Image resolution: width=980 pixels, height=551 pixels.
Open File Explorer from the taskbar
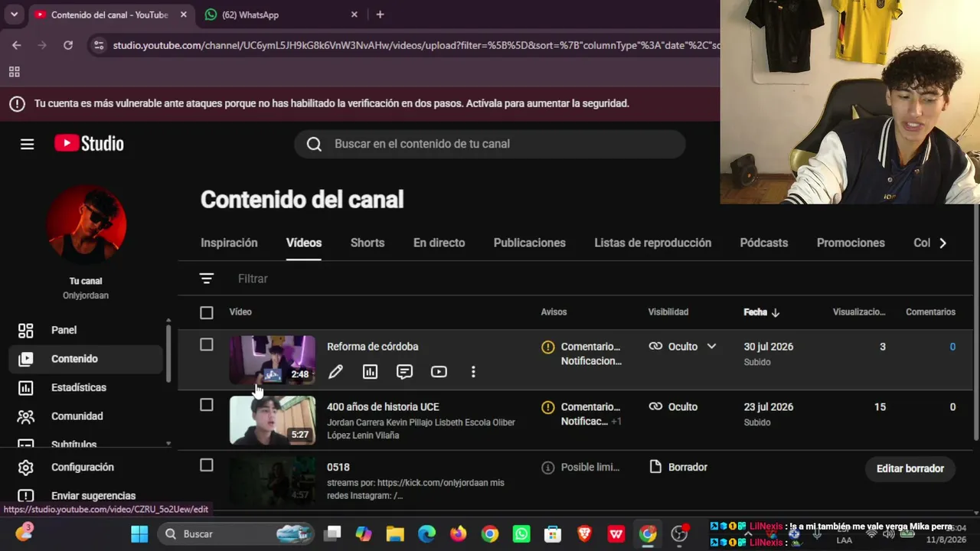click(395, 533)
